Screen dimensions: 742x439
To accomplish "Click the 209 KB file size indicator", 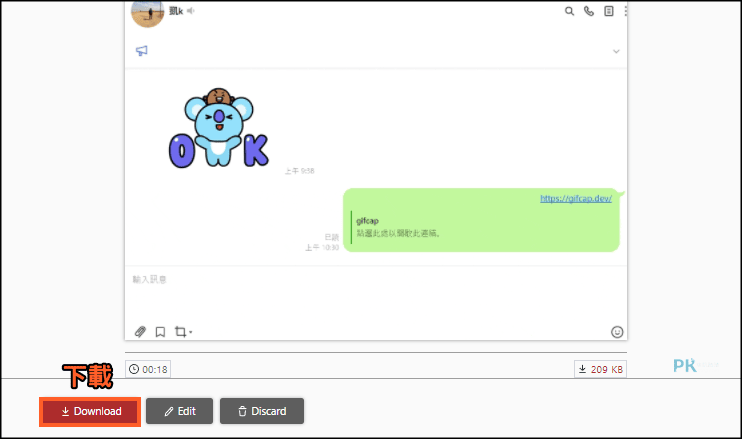I will point(601,369).
